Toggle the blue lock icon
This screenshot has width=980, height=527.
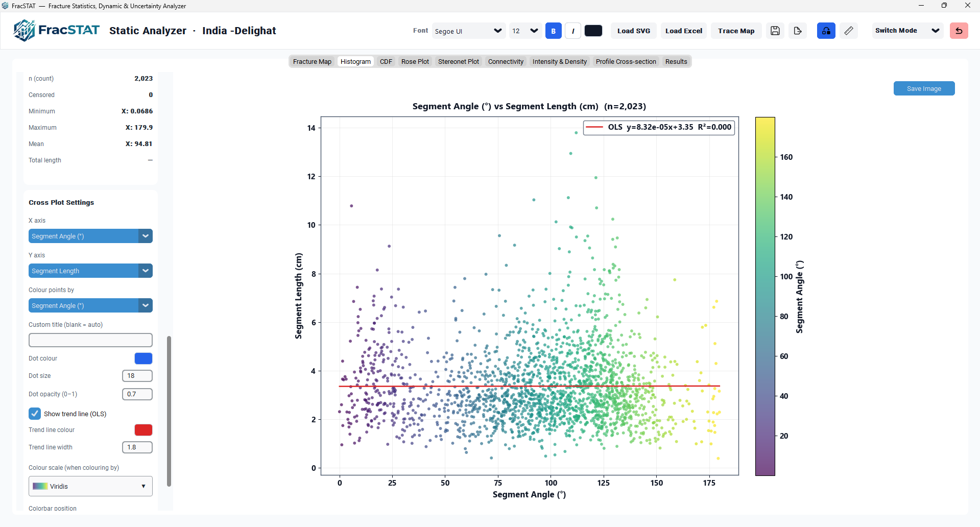826,31
